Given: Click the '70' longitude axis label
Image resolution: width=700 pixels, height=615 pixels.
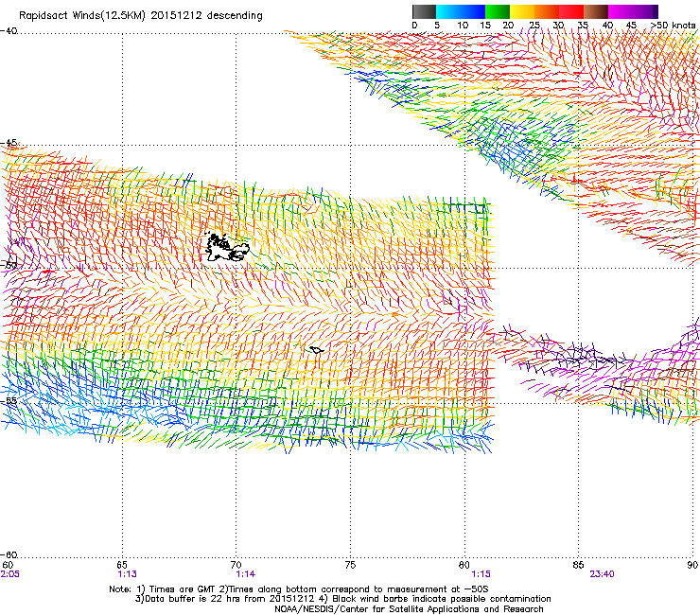Looking at the screenshot, I should (x=236, y=565).
